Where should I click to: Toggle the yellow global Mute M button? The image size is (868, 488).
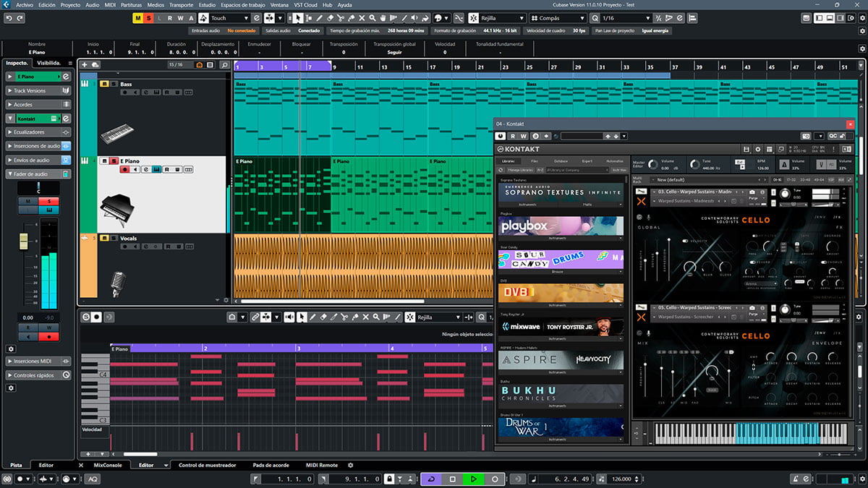point(137,17)
